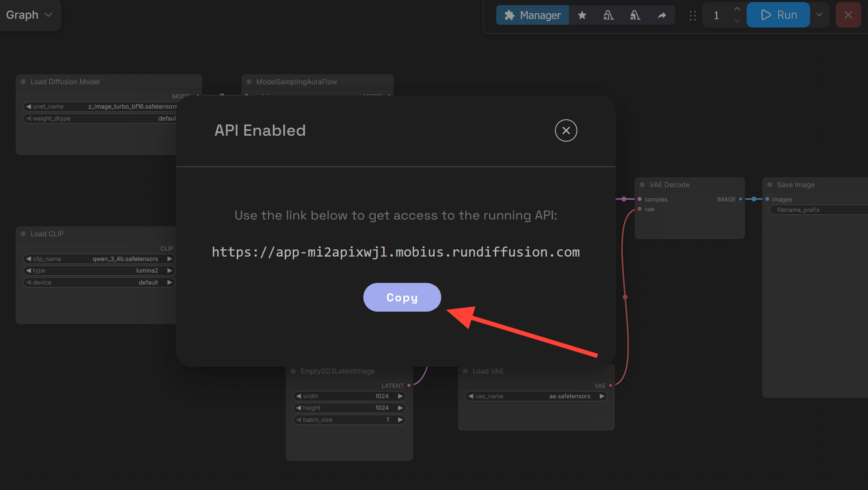Click the Copy button in the dialog
Screen dimensions: 868x490
pyautogui.click(x=402, y=297)
